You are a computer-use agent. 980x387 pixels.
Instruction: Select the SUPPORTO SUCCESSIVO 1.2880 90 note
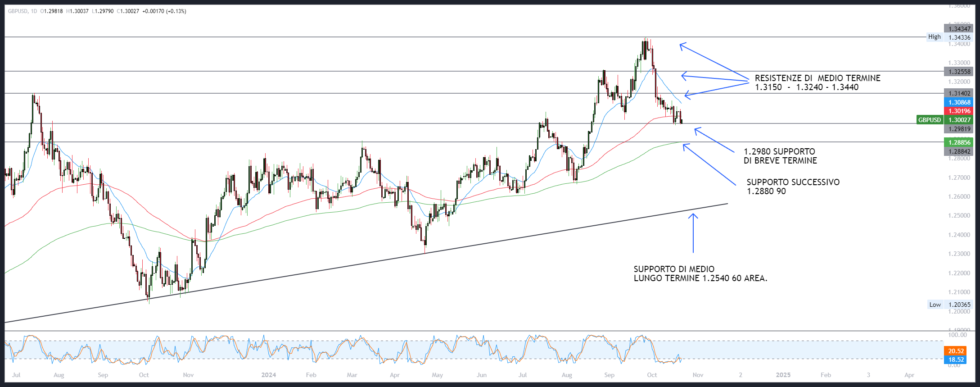[x=793, y=187]
